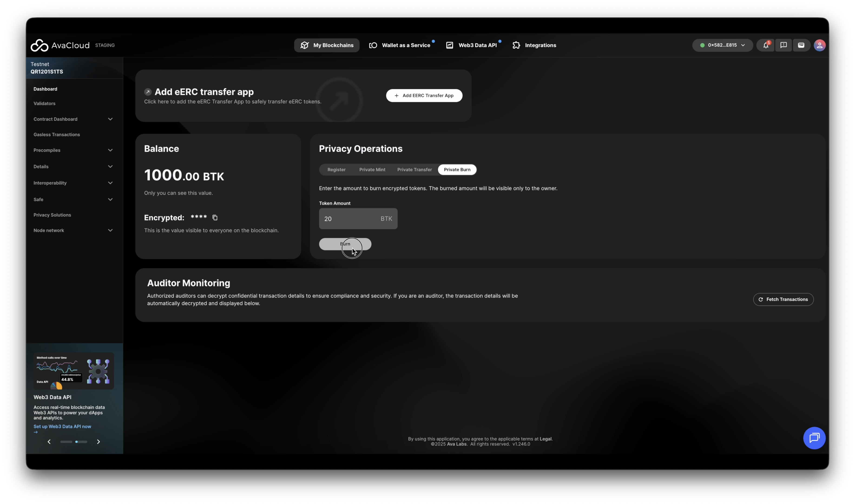Switch to the Private Mint tab
855x504 pixels.
372,170
